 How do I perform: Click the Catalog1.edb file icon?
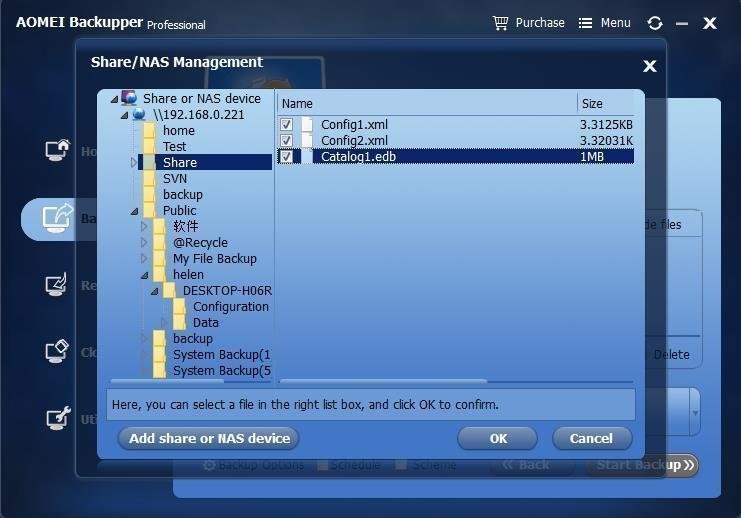click(307, 156)
